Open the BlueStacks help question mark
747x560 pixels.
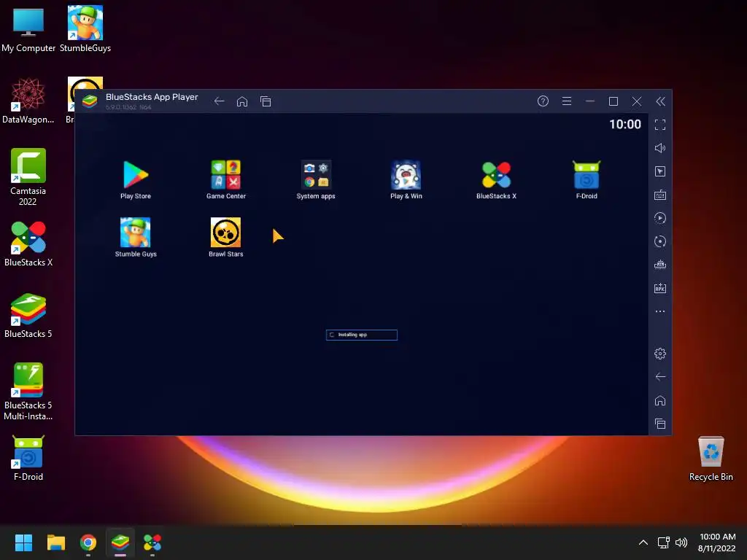pos(543,101)
